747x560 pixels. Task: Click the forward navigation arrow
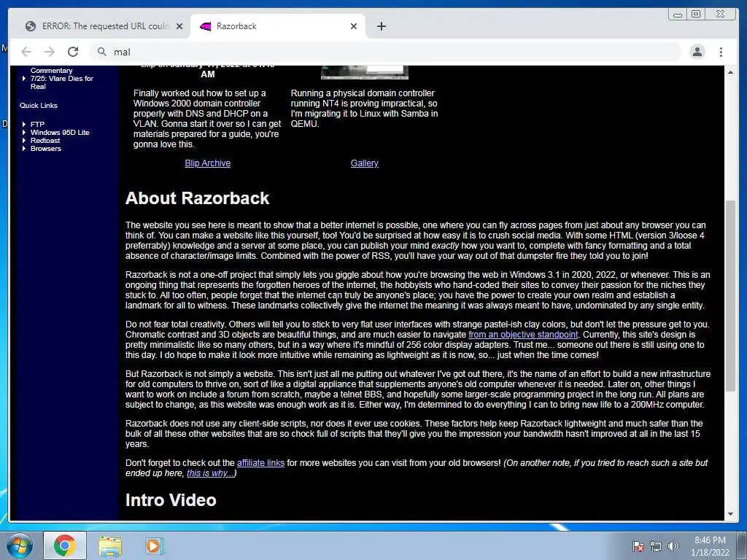point(50,52)
